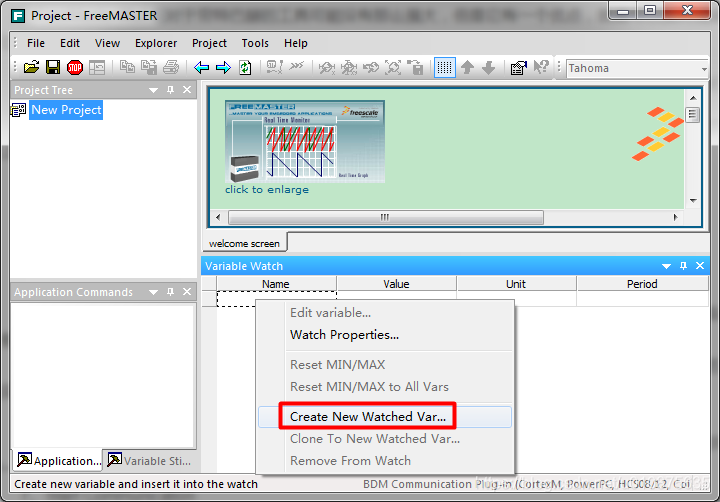Open the Explorer menu
720x502 pixels.
click(156, 43)
